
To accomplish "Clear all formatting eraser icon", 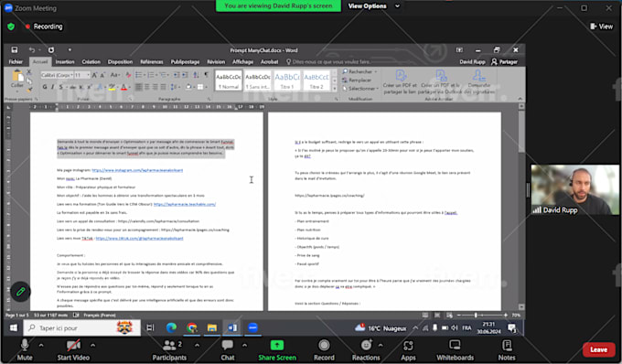I will (x=128, y=75).
